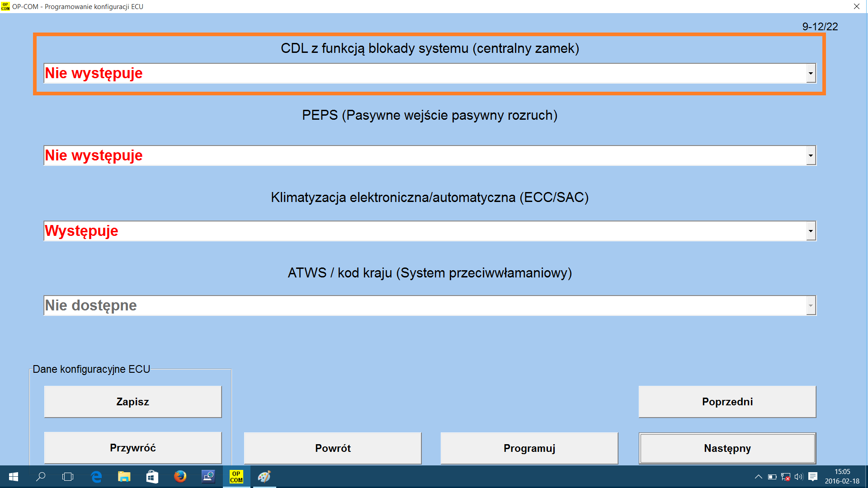
Task: Open the Task View icon
Action: [68, 477]
